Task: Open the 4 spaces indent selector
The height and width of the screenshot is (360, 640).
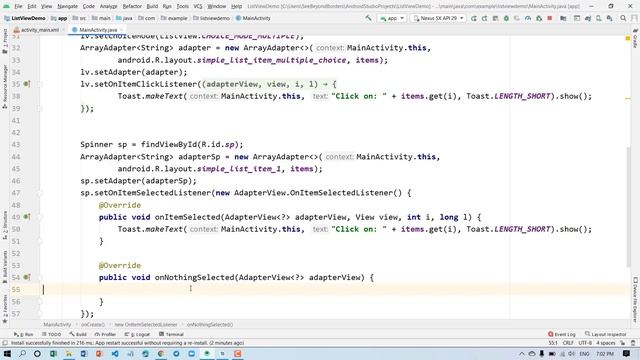Action: pos(606,343)
